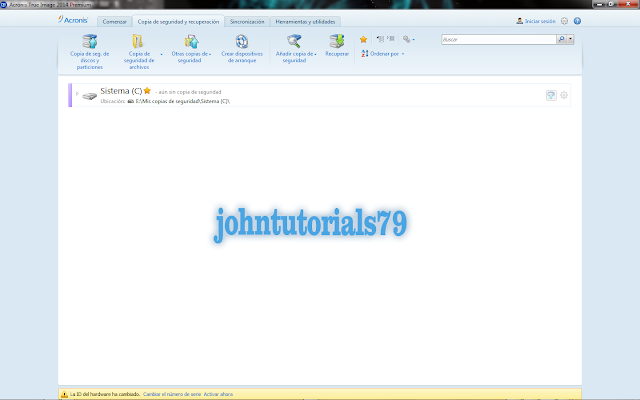Screen dimensions: 640x400
Task: Click the Acronis title bar app icon
Action: pyautogui.click(x=4, y=4)
